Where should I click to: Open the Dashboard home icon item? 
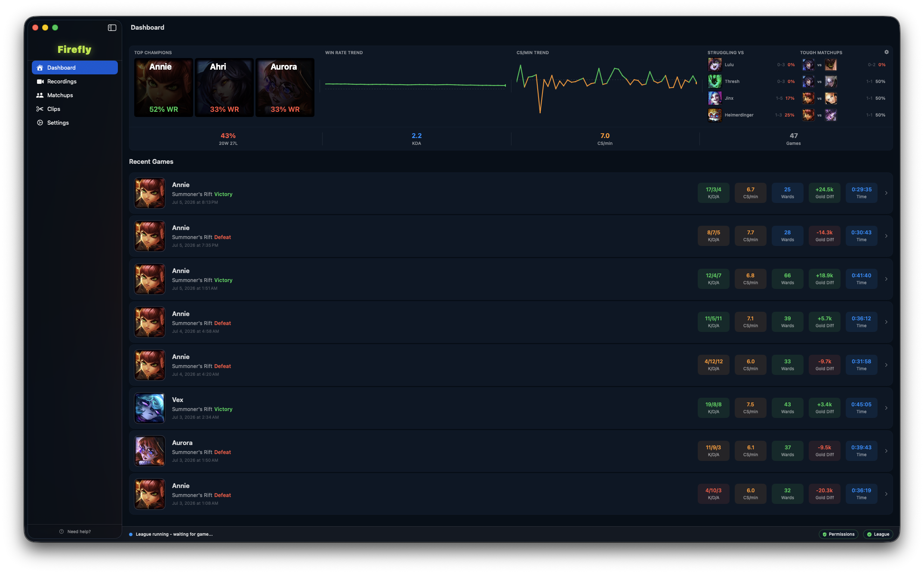click(75, 68)
